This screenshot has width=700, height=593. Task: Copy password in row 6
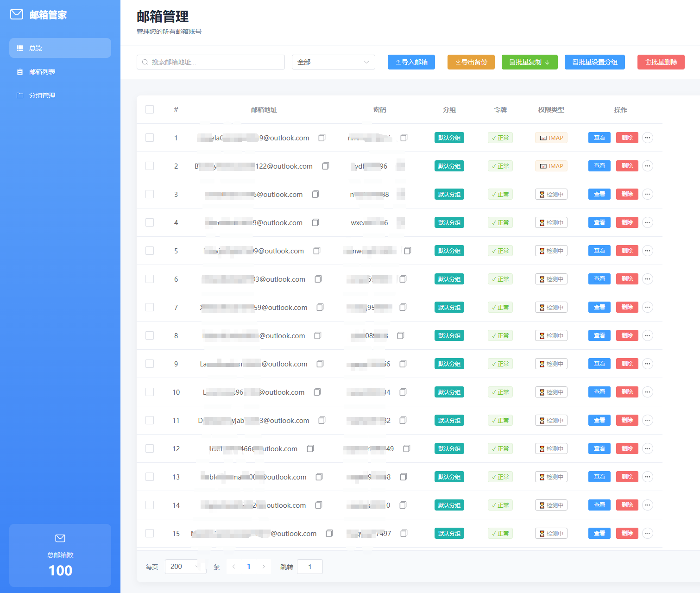[x=403, y=279]
